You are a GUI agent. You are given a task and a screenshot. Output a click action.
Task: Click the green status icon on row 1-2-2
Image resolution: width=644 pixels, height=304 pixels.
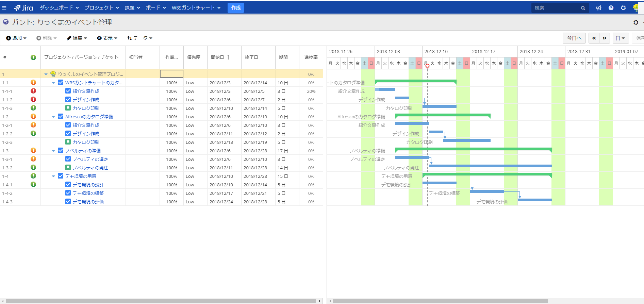[33, 133]
